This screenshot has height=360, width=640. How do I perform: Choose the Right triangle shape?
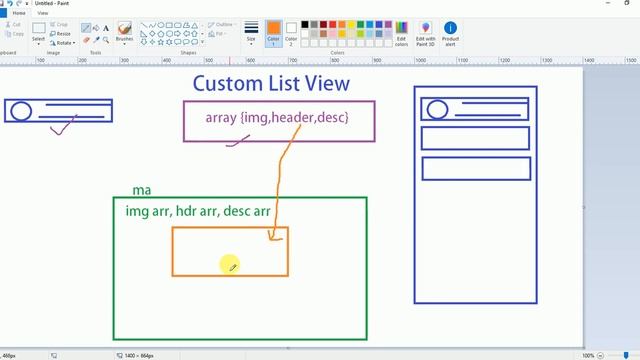click(x=144, y=33)
